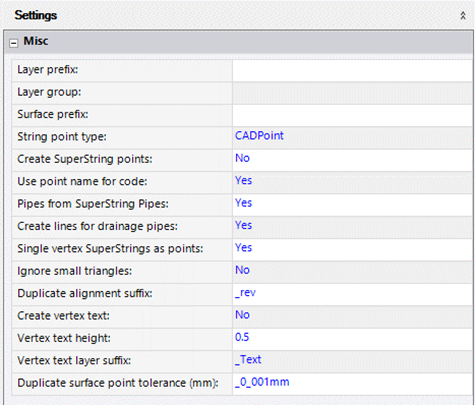The image size is (475, 405).
Task: Toggle Use point name for code Yes
Action: [x=352, y=182]
